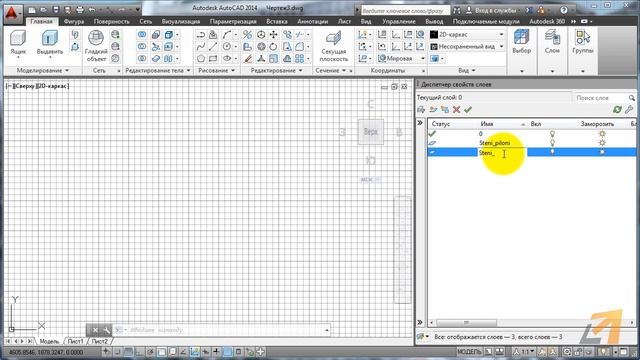This screenshot has width=640, height=360.
Task: Click the Move tool in Редактирование panel
Action: (273, 35)
